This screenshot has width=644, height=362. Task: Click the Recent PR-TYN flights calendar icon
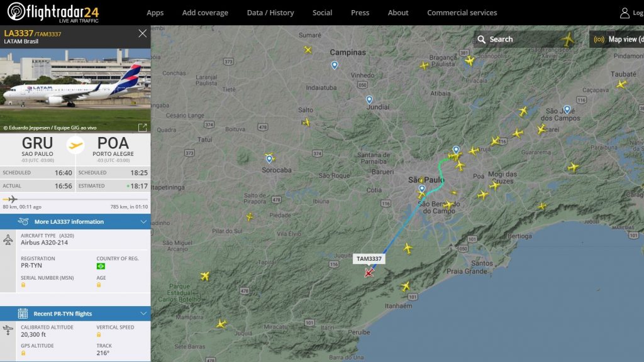(x=23, y=314)
